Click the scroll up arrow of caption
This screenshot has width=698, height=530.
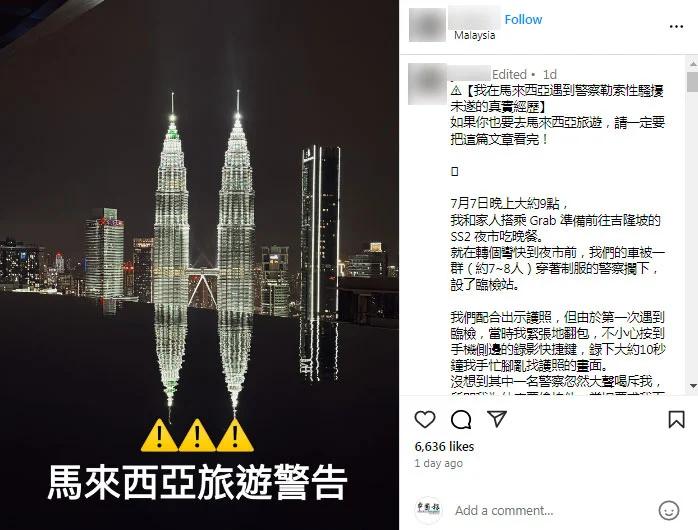tap(693, 64)
